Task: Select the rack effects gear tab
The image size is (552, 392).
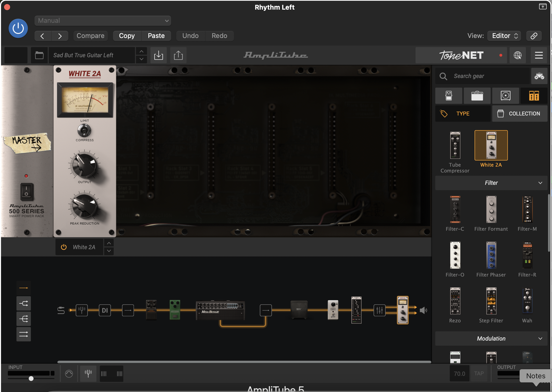Action: click(534, 96)
